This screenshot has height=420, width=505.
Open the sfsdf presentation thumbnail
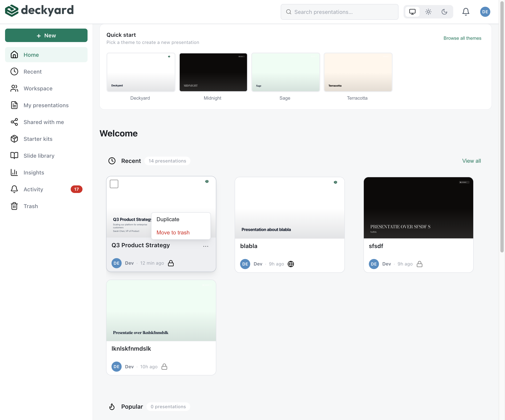pyautogui.click(x=419, y=208)
